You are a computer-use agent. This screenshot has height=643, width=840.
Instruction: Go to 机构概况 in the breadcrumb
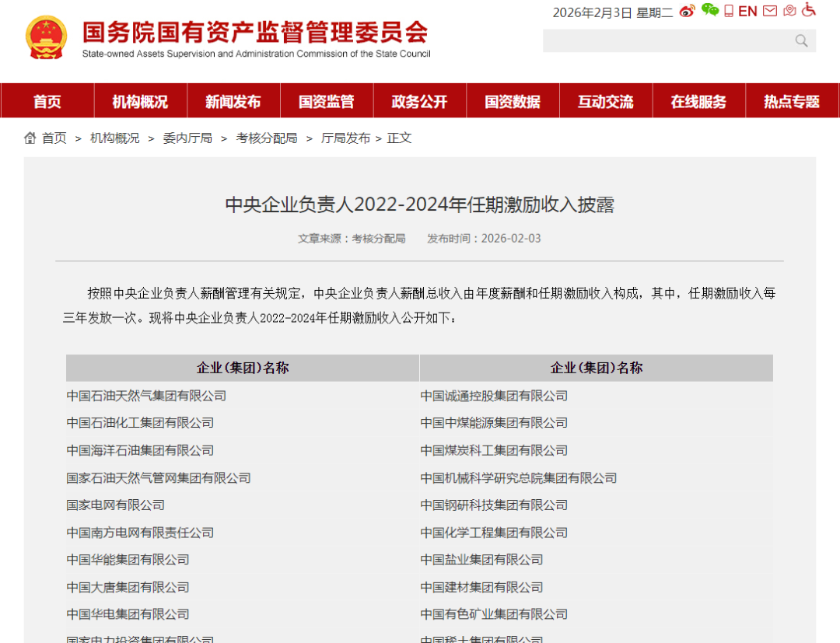point(114,138)
